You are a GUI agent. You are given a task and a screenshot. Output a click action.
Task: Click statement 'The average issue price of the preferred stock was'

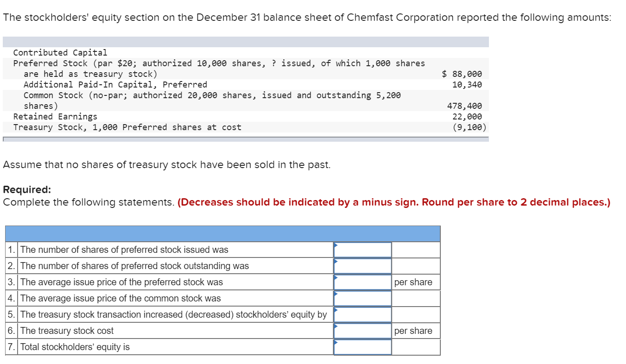121,282
